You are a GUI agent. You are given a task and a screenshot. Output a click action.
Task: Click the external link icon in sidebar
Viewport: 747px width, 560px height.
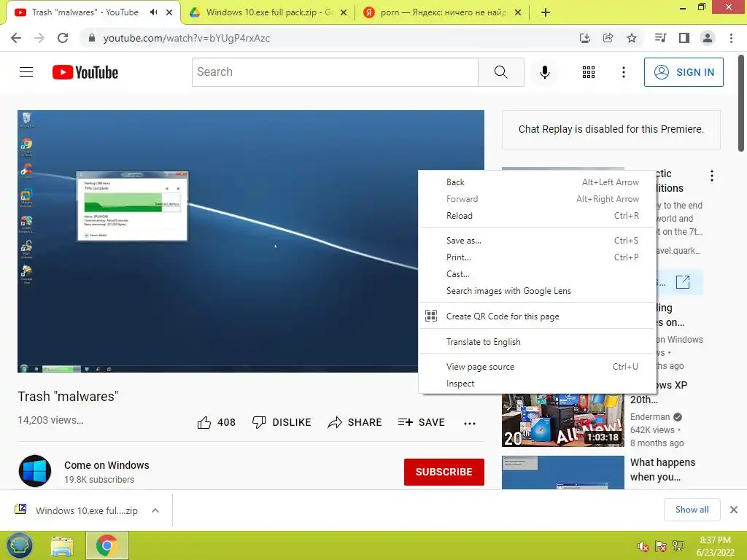683,282
